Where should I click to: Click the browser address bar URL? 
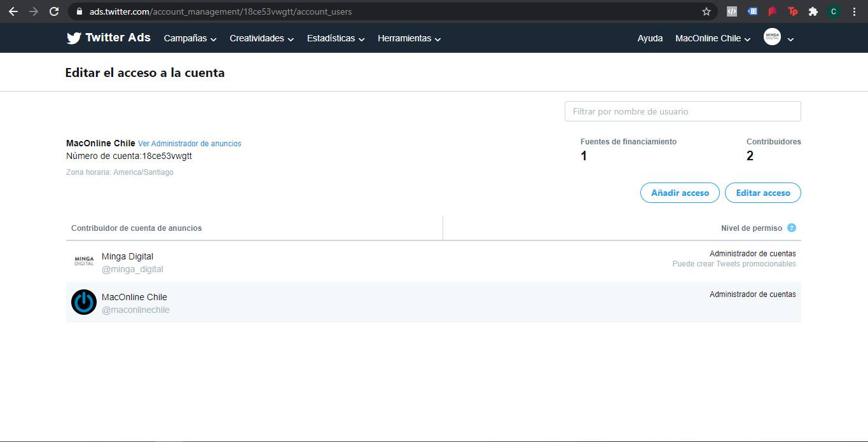tap(221, 11)
